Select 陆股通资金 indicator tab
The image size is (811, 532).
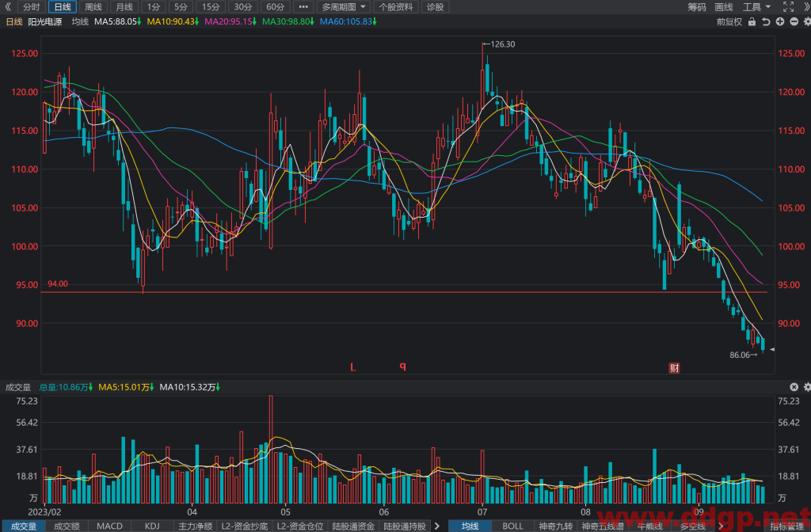(x=353, y=526)
